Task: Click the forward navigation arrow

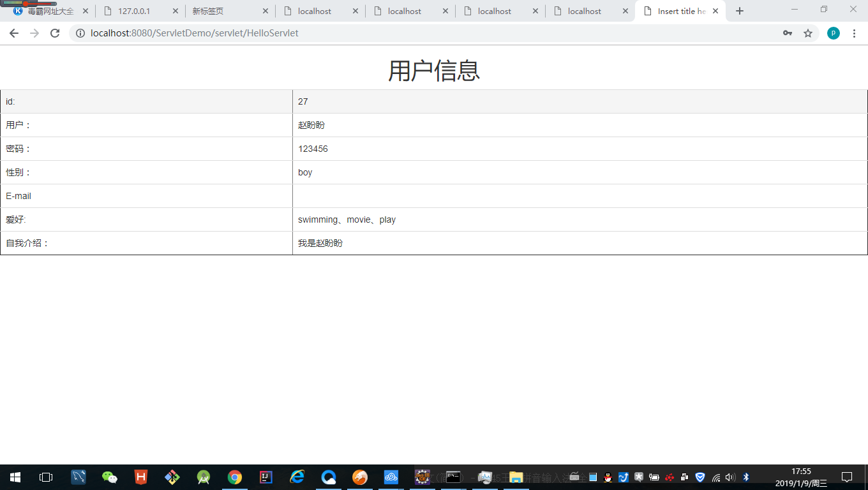Action: tap(34, 33)
